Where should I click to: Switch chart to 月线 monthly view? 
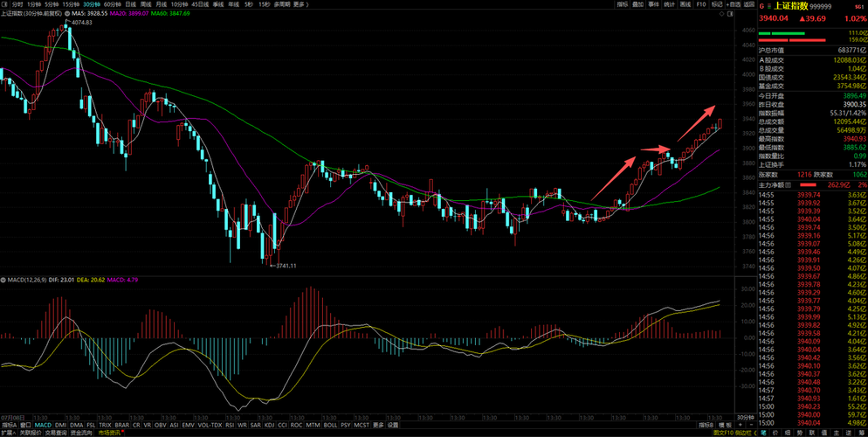pyautogui.click(x=161, y=3)
